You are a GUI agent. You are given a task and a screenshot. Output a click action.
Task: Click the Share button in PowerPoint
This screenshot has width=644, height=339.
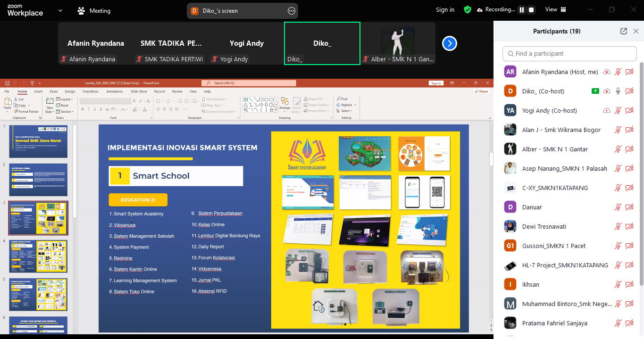click(482, 91)
